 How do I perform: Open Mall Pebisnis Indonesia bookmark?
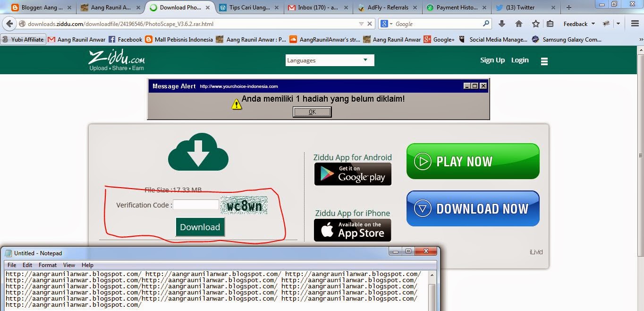click(x=179, y=40)
